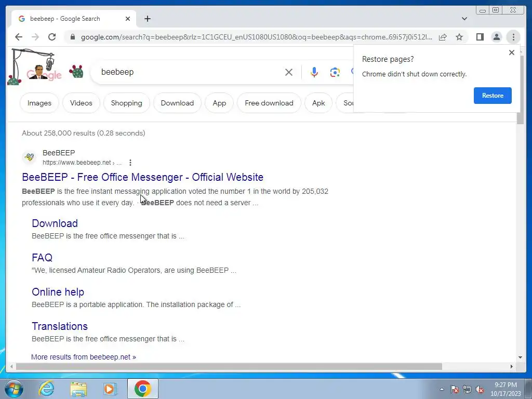Viewport: 532px width, 399px height.
Task: Click the forward navigation arrow
Action: tap(35, 37)
